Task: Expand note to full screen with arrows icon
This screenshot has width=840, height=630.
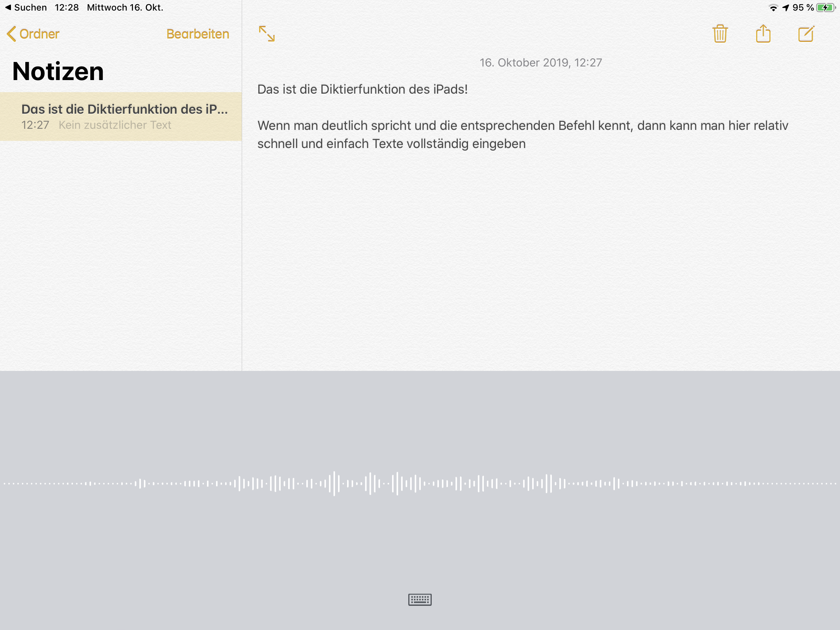Action: tap(267, 34)
